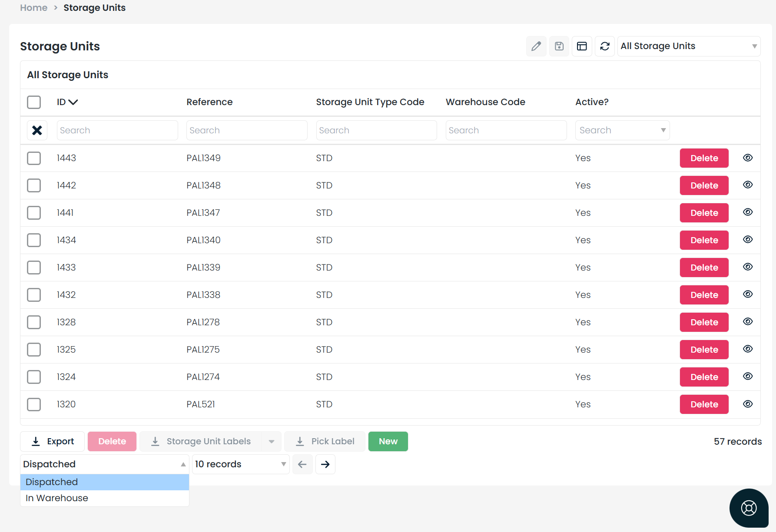The image size is (776, 532).
Task: Open the All Storage Units view dropdown
Action: click(689, 46)
